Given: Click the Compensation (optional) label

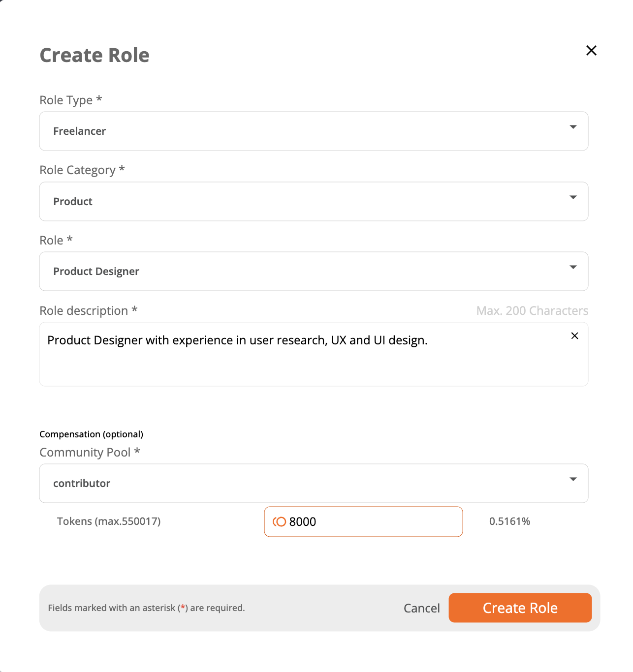Looking at the screenshot, I should pyautogui.click(x=91, y=434).
